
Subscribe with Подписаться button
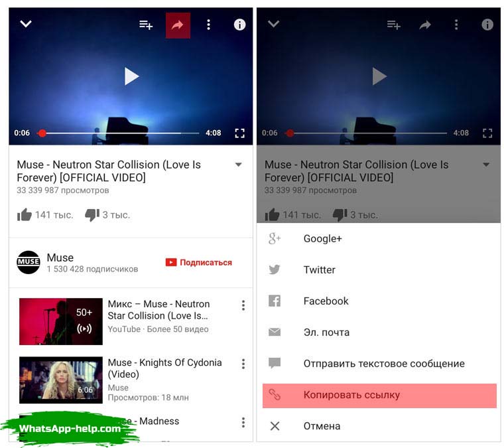[x=199, y=262]
